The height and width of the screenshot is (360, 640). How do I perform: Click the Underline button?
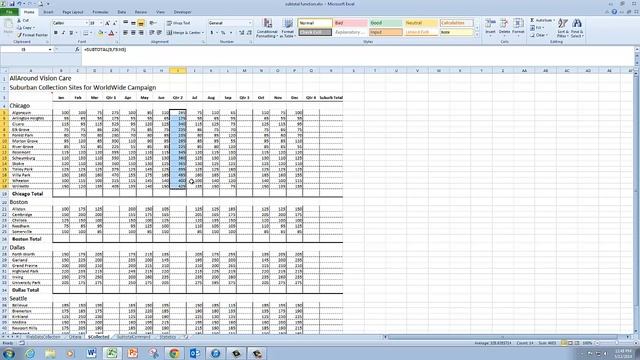pyautogui.click(x=71, y=33)
